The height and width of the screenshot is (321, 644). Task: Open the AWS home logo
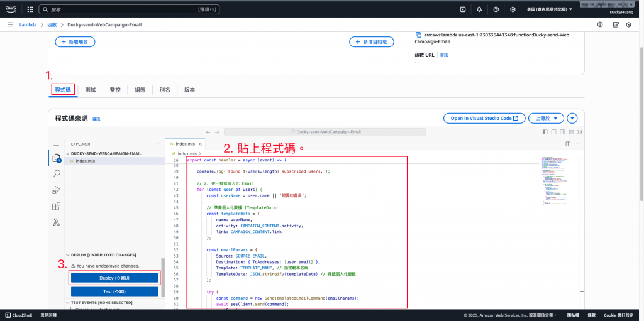pyautogui.click(x=11, y=9)
